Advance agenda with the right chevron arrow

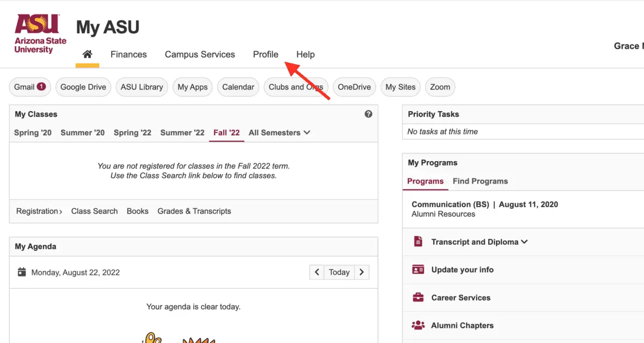[362, 272]
